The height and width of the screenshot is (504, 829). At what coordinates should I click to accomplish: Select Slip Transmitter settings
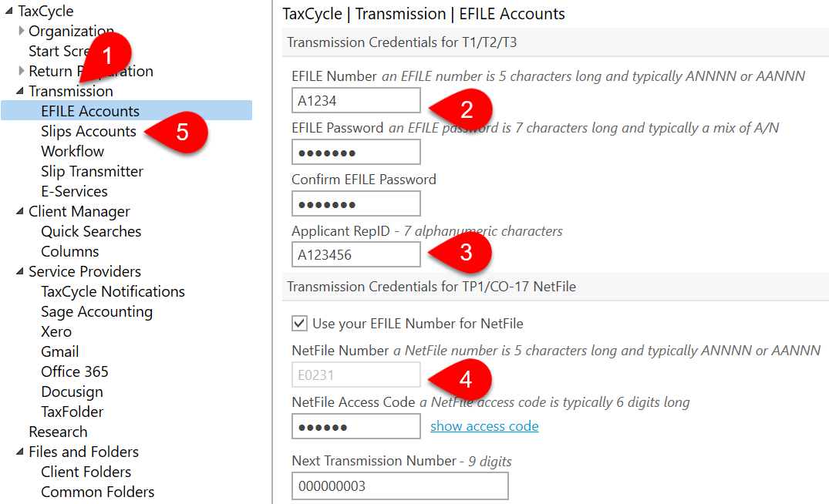92,170
